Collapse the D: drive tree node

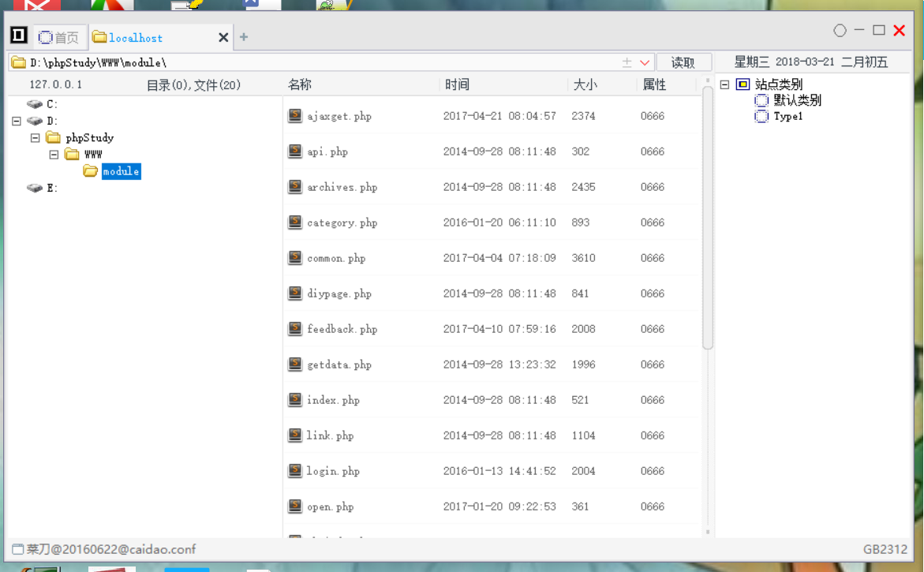[x=17, y=122]
